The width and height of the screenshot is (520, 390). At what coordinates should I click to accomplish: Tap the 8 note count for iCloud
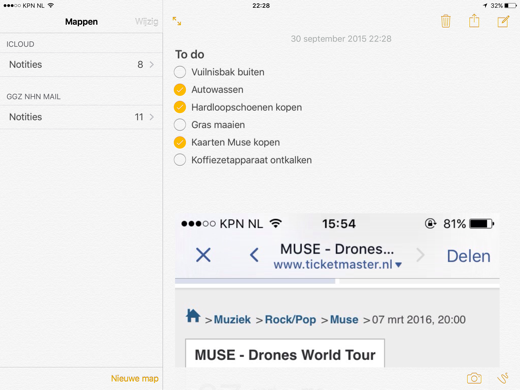pyautogui.click(x=140, y=65)
